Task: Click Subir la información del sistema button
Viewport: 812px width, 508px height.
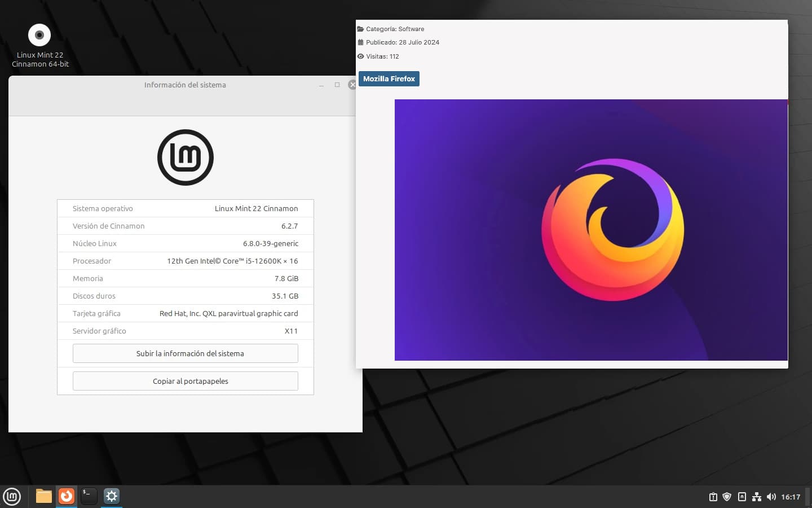Action: [x=186, y=353]
